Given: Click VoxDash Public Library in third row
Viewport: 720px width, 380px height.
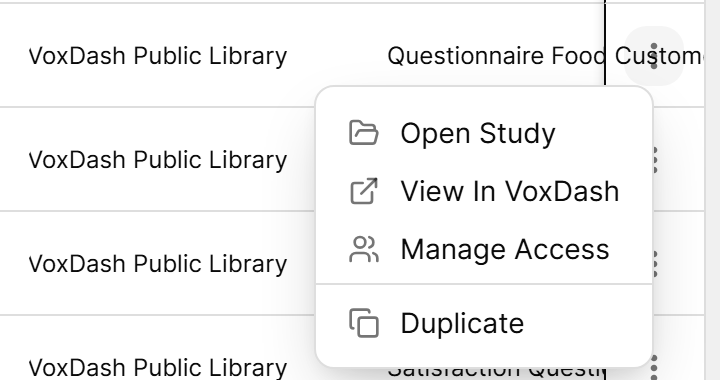Looking at the screenshot, I should pos(158,264).
